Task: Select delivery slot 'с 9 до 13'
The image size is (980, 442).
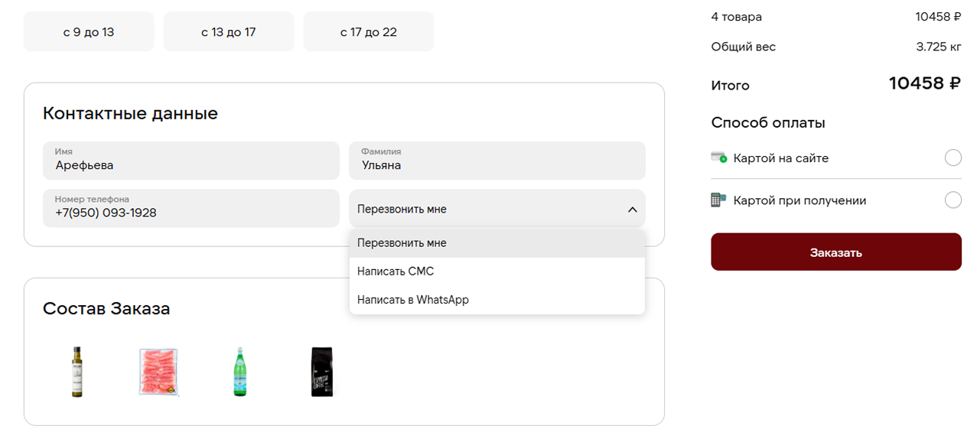Action: [89, 32]
